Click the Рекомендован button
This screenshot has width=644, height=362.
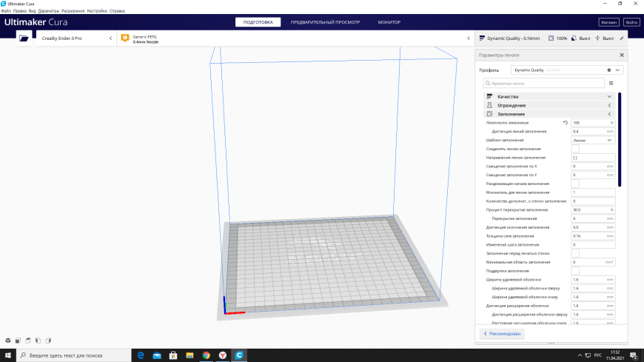click(x=503, y=334)
